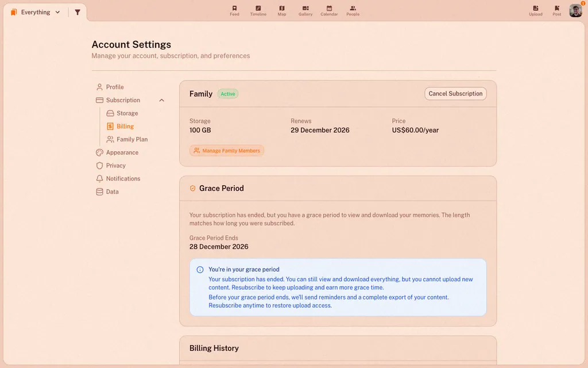Open Notifications settings
The height and width of the screenshot is (368, 588).
118,179
